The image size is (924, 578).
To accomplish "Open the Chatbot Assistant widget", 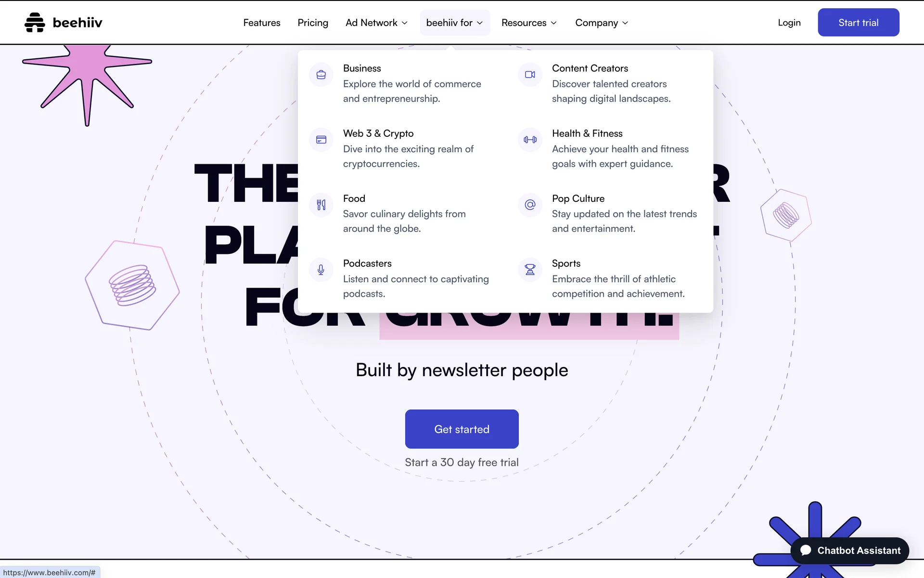I will pyautogui.click(x=850, y=551).
